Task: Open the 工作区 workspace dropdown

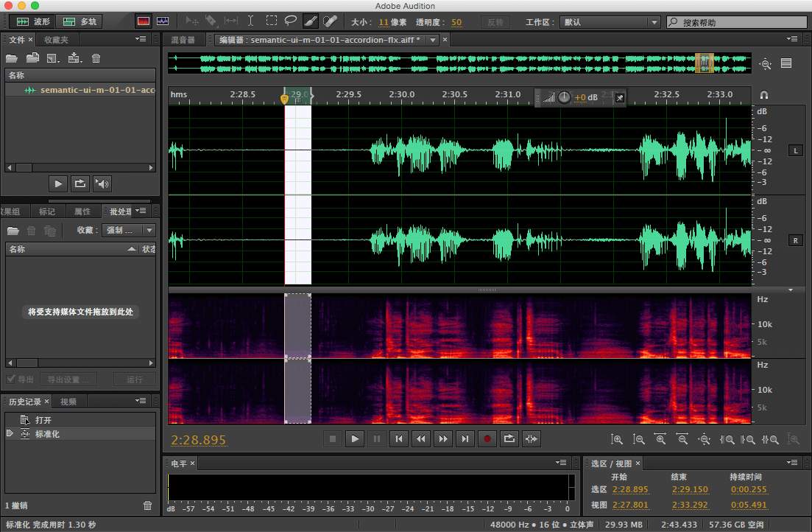Action: tap(610, 22)
